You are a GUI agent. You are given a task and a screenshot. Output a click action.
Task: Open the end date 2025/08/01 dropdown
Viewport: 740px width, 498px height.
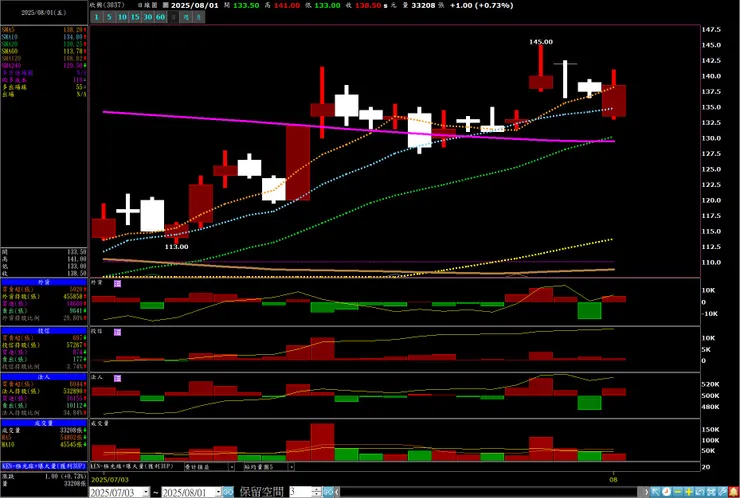(x=218, y=492)
